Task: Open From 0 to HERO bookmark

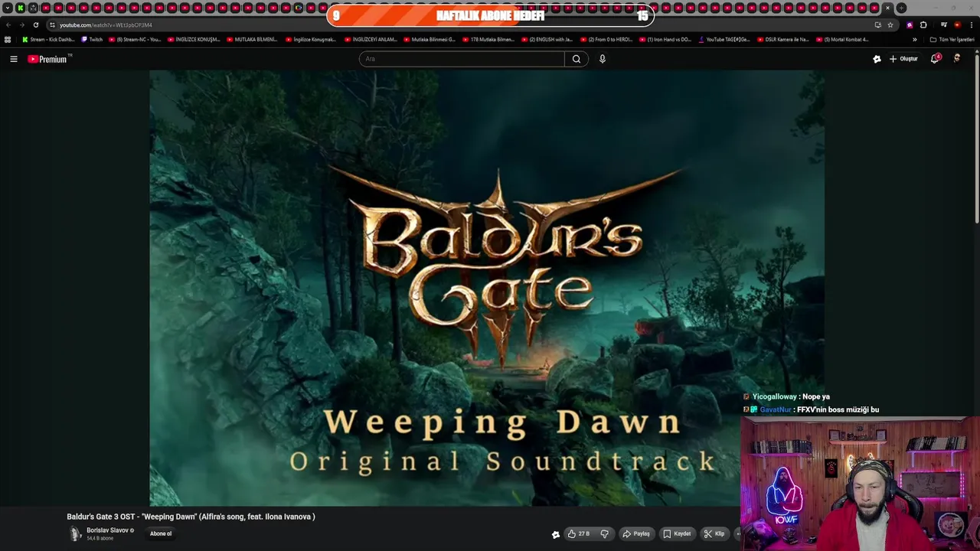Action: pos(606,39)
